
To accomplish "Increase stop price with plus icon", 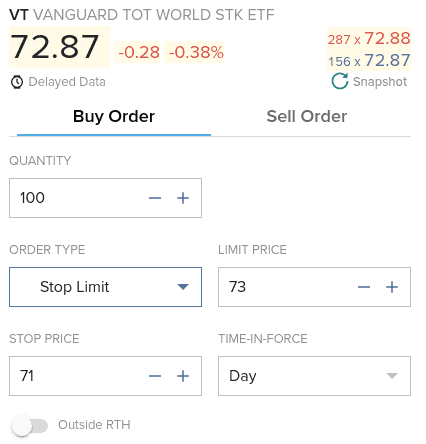I will click(183, 376).
